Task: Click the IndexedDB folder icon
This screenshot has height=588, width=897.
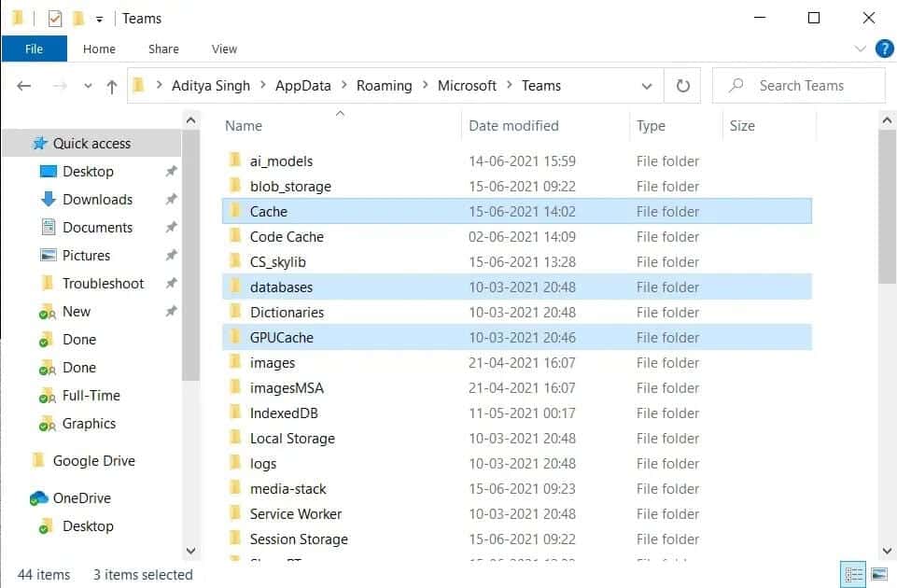Action: [x=234, y=412]
